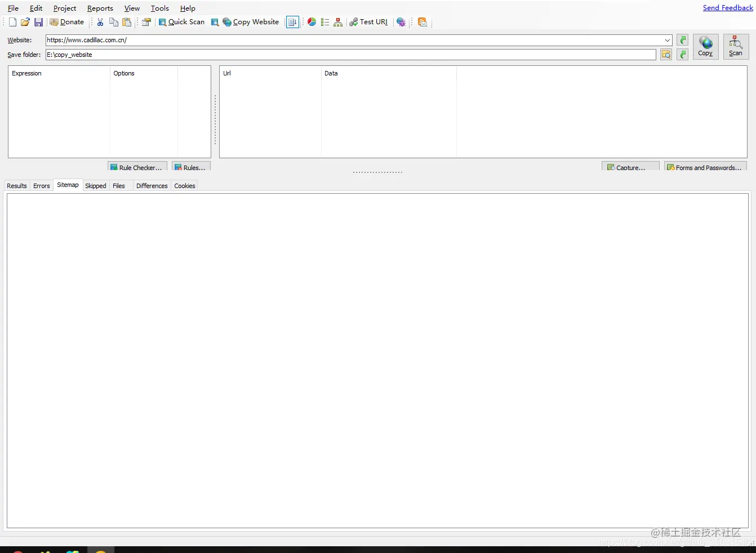Click the scan icon left of Copy Website
756x553 pixels.
[215, 22]
